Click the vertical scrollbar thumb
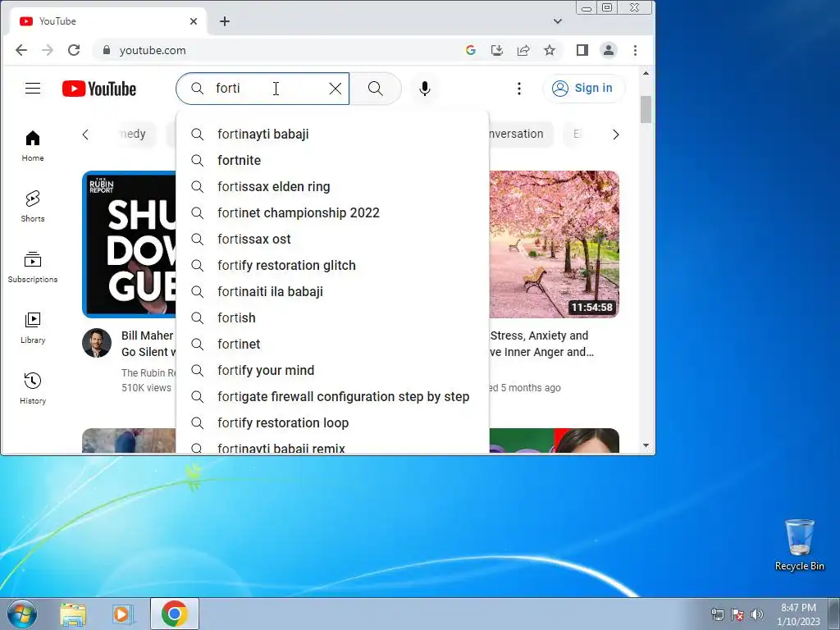The image size is (840, 630). [646, 109]
